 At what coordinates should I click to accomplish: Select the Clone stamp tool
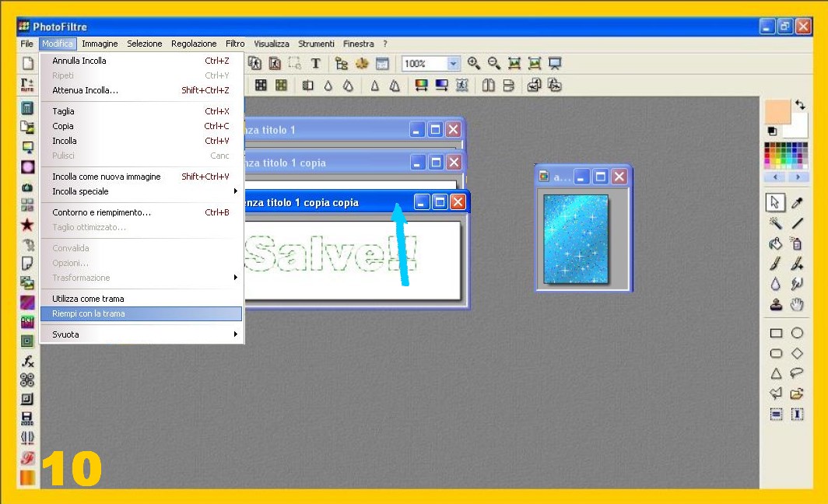pos(775,304)
